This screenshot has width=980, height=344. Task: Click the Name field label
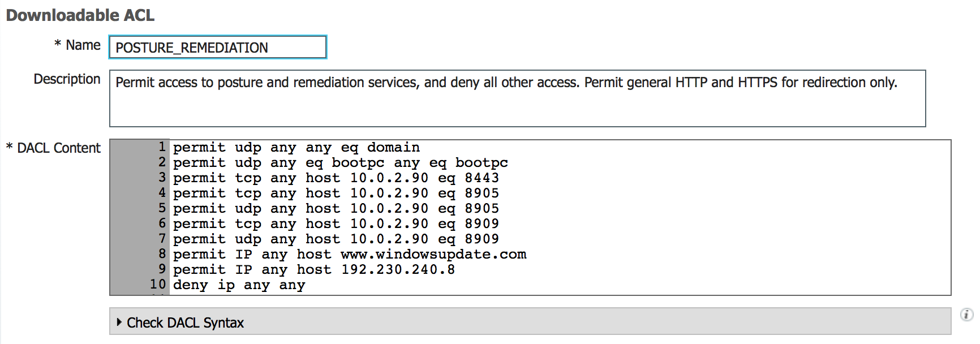pyautogui.click(x=83, y=45)
